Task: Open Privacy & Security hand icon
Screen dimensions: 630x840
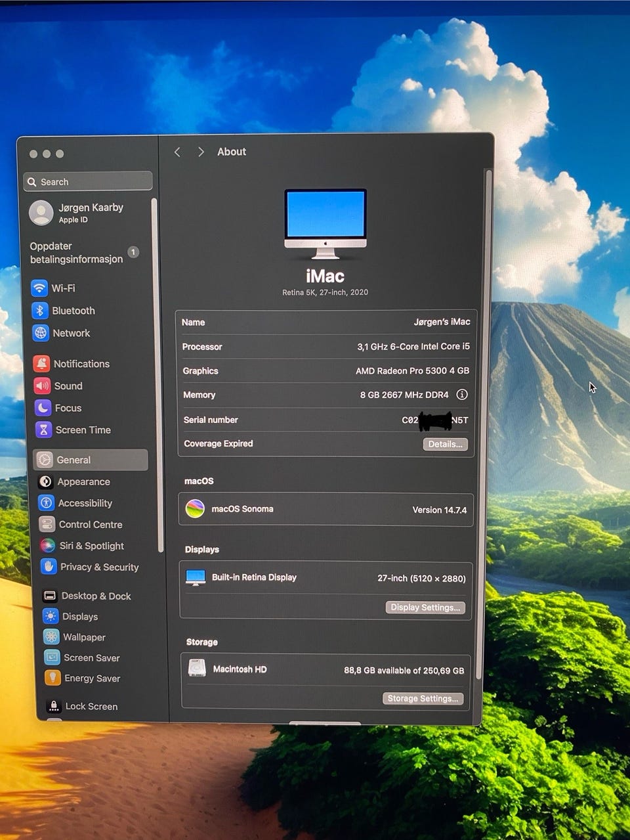Action: pos(48,566)
